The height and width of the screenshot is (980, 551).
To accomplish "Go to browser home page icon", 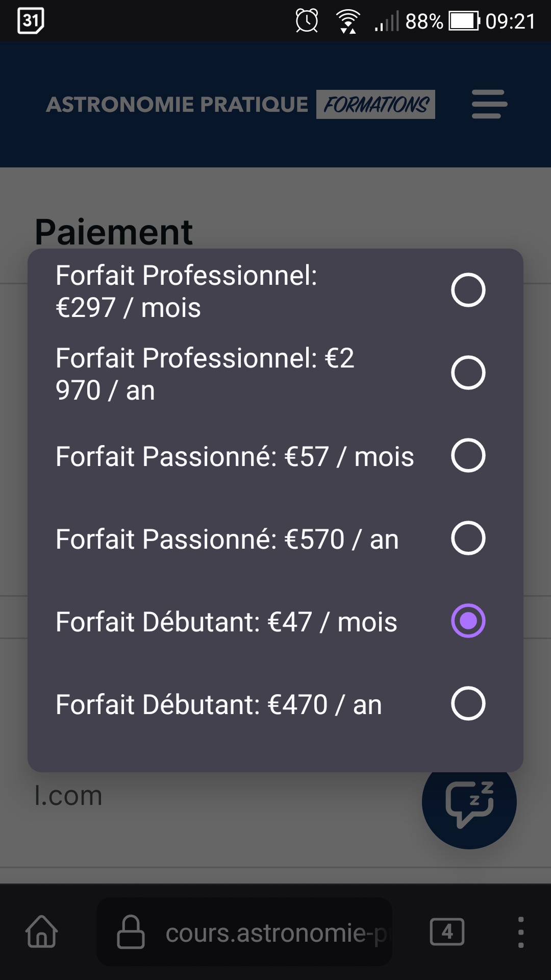I will tap(41, 932).
